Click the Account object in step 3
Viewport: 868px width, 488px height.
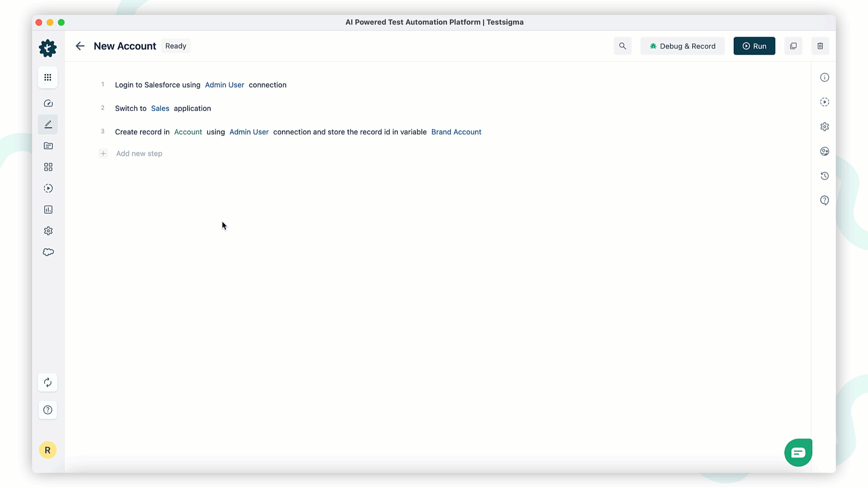click(188, 132)
